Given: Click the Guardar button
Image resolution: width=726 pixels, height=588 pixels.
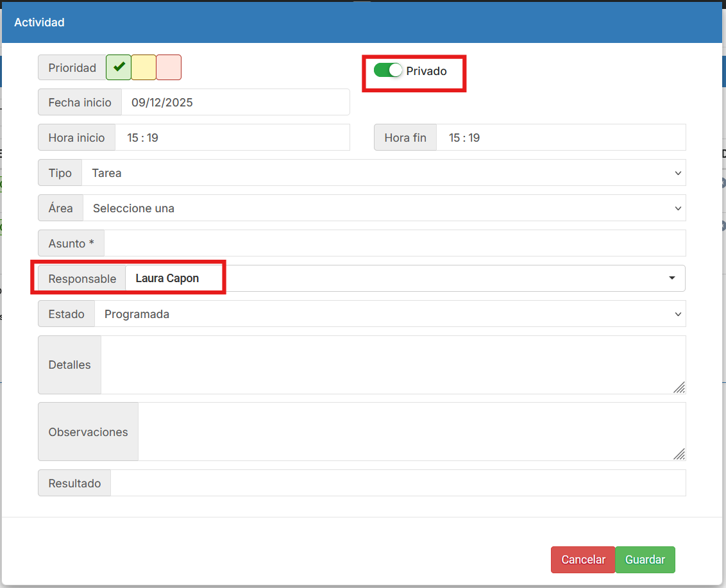Looking at the screenshot, I should [645, 560].
